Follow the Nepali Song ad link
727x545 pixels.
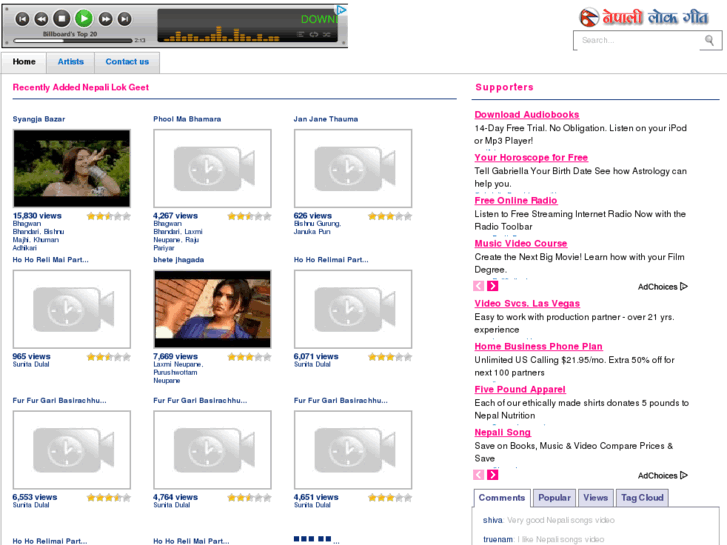(x=502, y=433)
